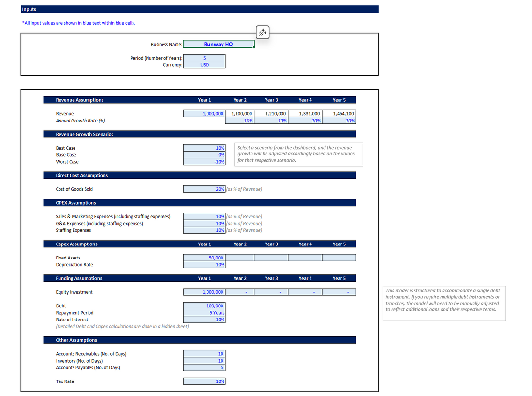532x396 pixels.
Task: Click the Period (Number of Years) cell
Action: [x=204, y=58]
